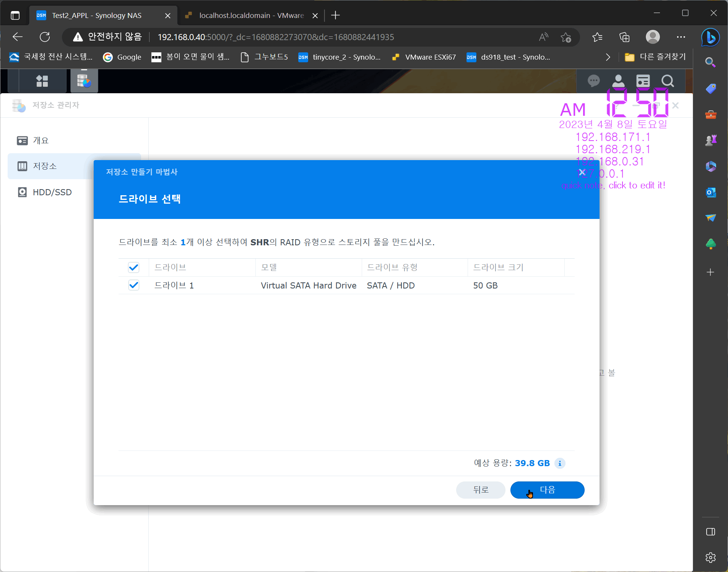The height and width of the screenshot is (572, 728).
Task: Open the DSM main menu icon
Action: pos(42,81)
